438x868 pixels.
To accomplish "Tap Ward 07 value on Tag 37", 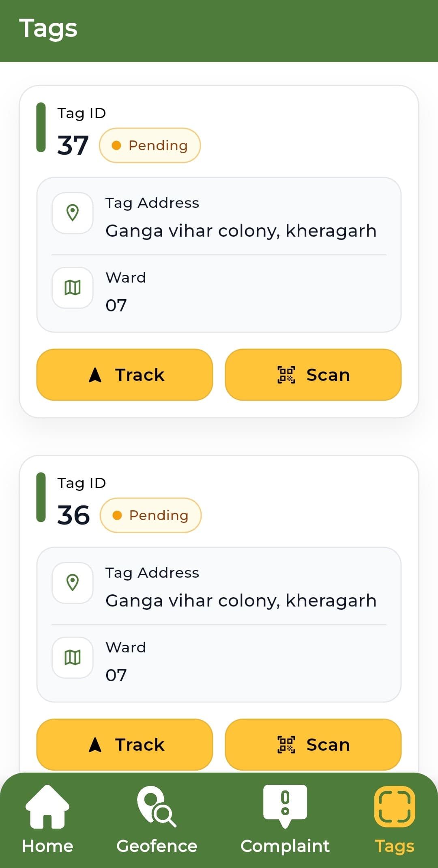I will (116, 305).
